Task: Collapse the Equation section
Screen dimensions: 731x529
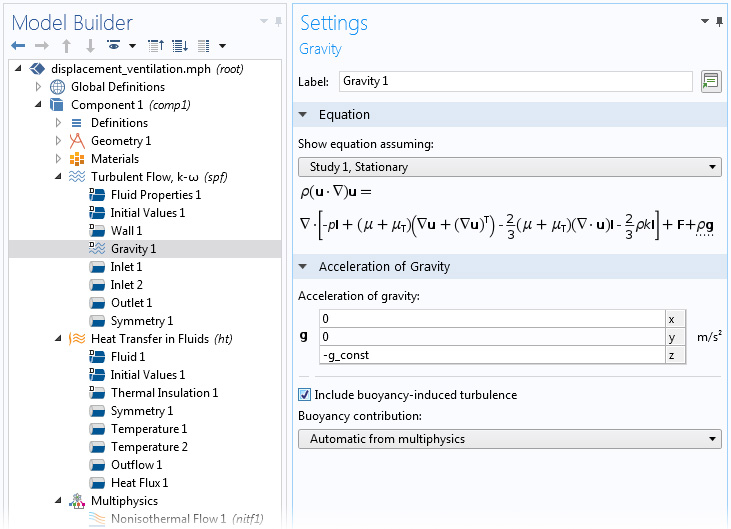Action: [x=304, y=115]
